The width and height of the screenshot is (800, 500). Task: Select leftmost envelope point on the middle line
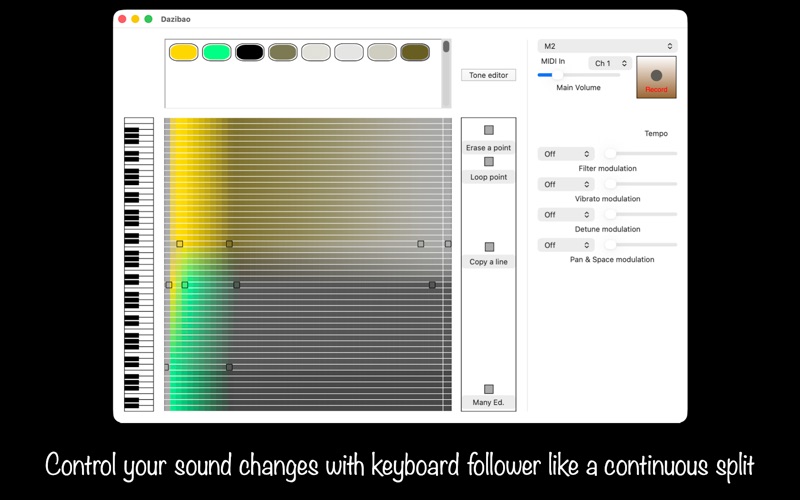click(x=169, y=285)
